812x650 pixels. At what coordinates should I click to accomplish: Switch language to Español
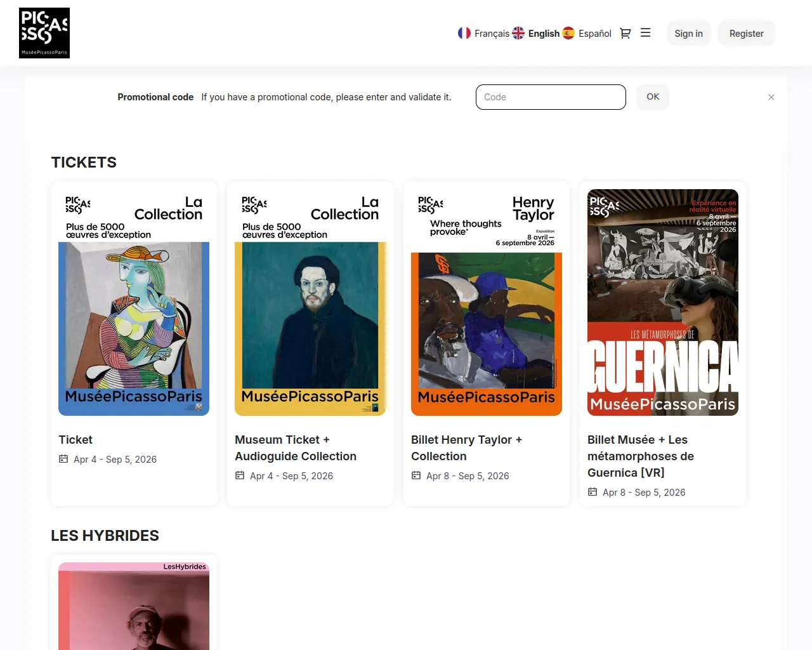tap(594, 34)
